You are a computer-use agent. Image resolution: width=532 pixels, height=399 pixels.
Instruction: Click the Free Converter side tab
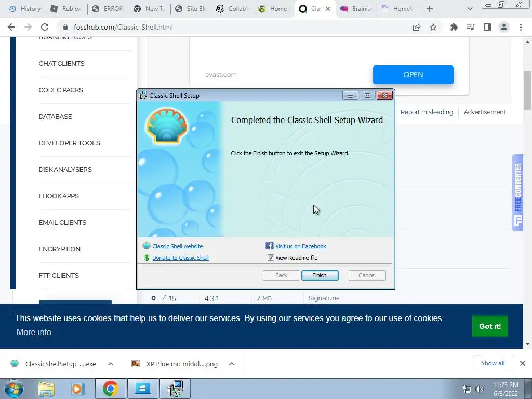click(518, 193)
